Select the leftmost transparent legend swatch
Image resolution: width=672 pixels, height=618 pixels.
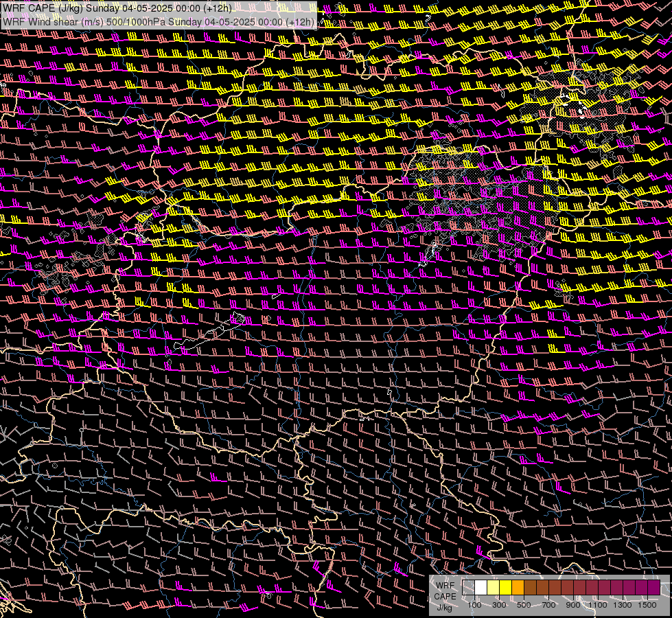[468, 588]
